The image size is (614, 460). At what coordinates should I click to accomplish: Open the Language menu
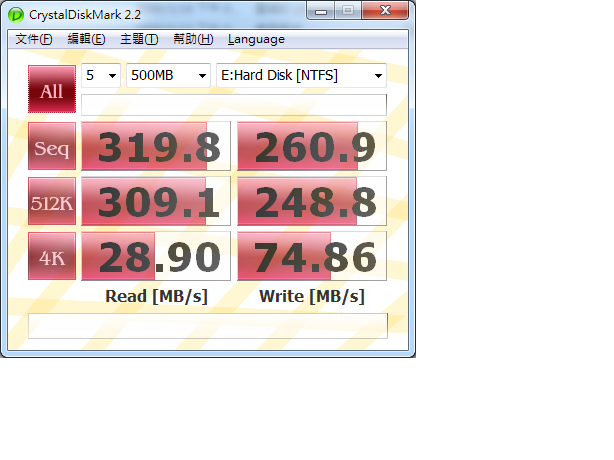click(256, 39)
